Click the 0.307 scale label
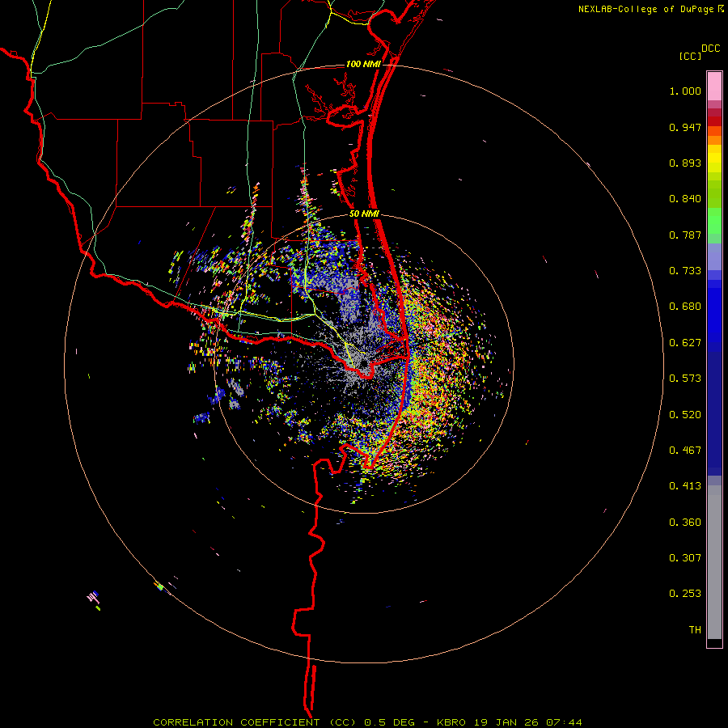728x728 pixels. (x=685, y=558)
